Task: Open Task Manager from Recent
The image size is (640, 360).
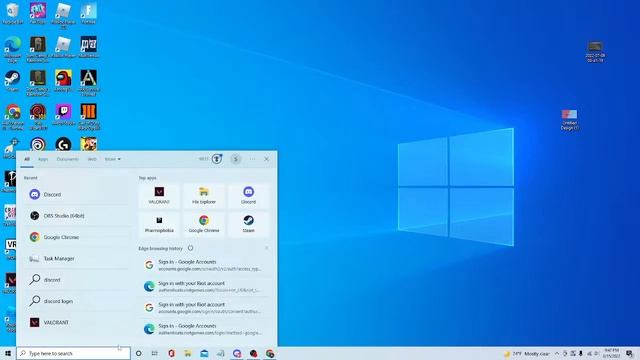Action: [77, 258]
